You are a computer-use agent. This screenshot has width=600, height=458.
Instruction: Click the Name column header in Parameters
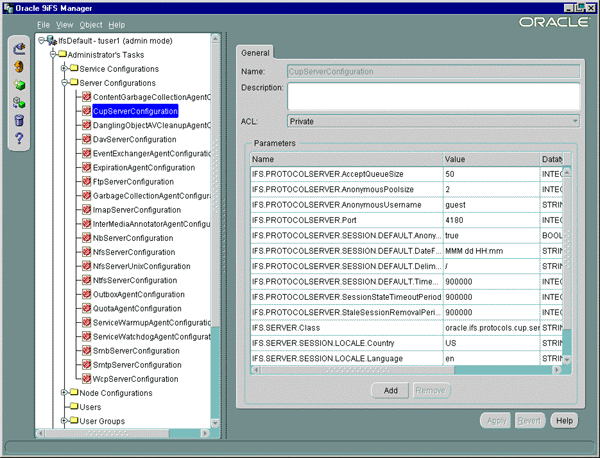coord(347,159)
